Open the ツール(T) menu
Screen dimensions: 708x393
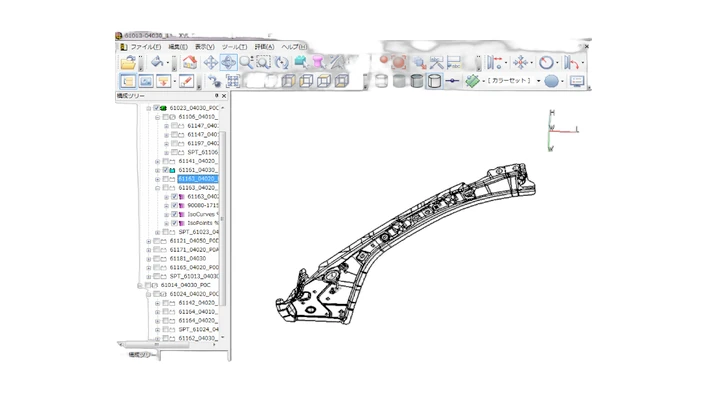[x=234, y=47]
